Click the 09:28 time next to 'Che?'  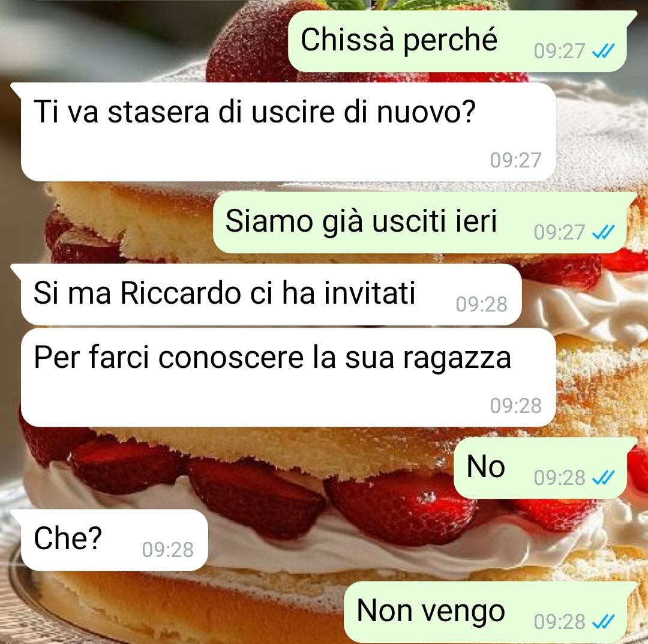[x=168, y=550]
